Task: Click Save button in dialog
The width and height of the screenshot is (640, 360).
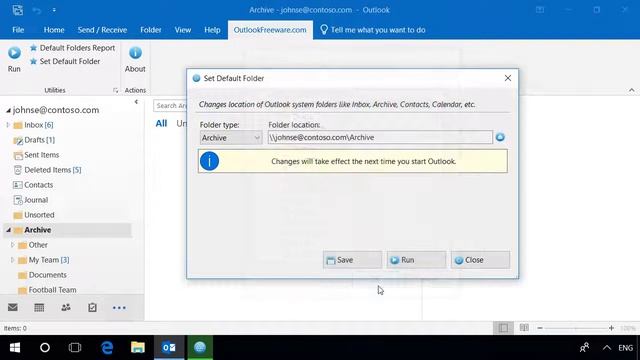Action: 352,260
